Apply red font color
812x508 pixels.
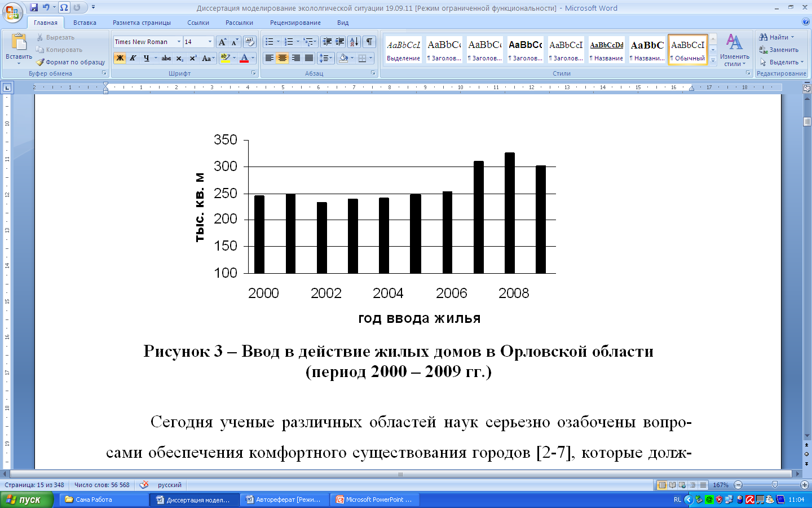pyautogui.click(x=244, y=58)
